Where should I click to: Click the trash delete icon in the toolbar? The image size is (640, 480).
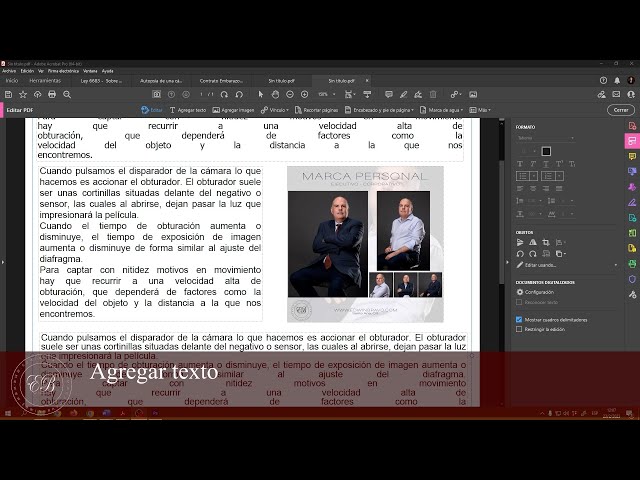433,95
